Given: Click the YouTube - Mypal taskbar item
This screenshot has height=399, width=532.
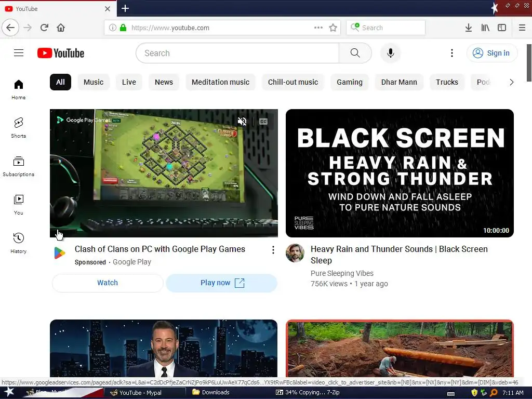Looking at the screenshot, I should 145,393.
